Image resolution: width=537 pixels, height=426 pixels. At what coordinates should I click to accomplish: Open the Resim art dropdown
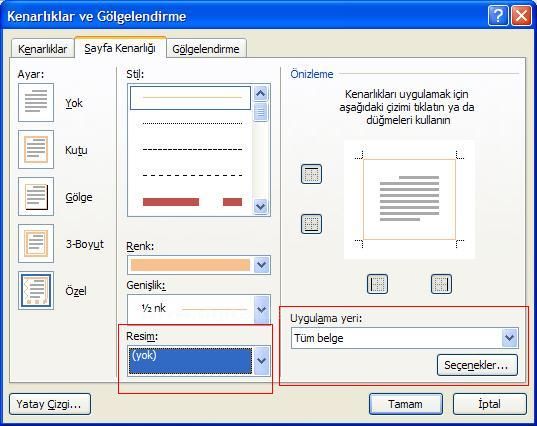click(x=262, y=361)
